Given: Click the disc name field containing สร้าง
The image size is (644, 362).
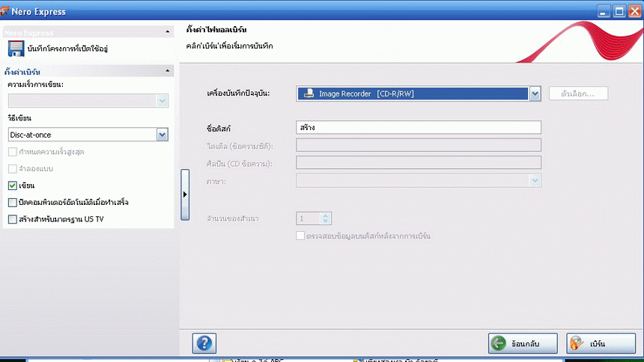Looking at the screenshot, I should pyautogui.click(x=419, y=127).
